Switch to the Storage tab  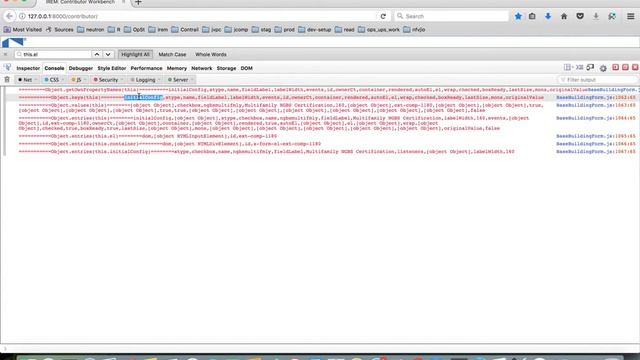(x=227, y=68)
